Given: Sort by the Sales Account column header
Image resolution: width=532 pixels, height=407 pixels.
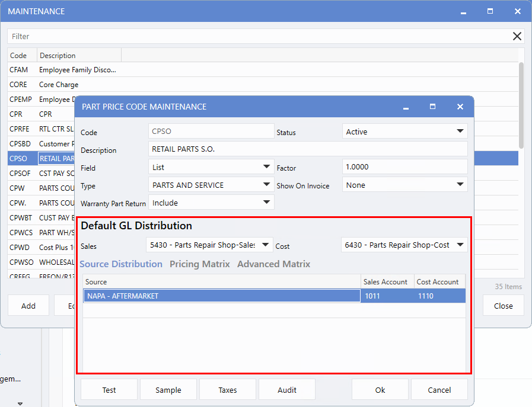Looking at the screenshot, I should pos(387,281).
